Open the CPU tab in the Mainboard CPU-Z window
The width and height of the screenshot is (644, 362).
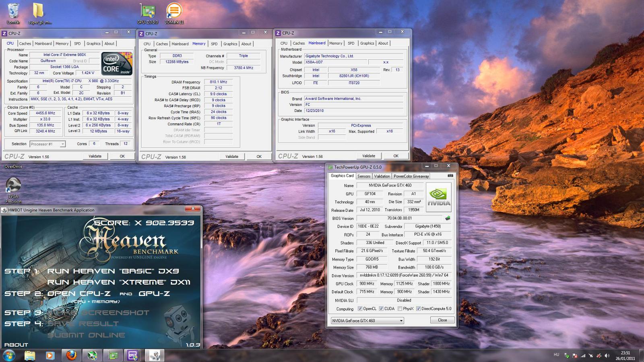(284, 43)
